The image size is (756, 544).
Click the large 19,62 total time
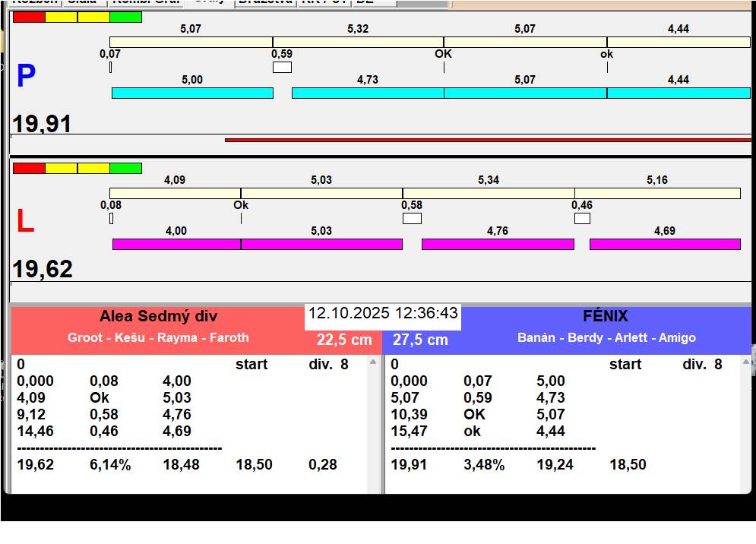pyautogui.click(x=43, y=269)
